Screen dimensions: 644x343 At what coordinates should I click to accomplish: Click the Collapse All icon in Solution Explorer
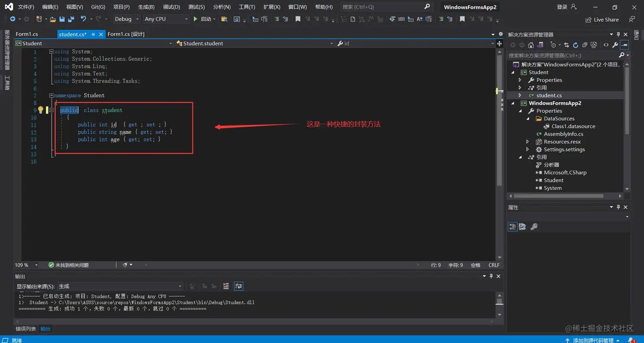585,45
